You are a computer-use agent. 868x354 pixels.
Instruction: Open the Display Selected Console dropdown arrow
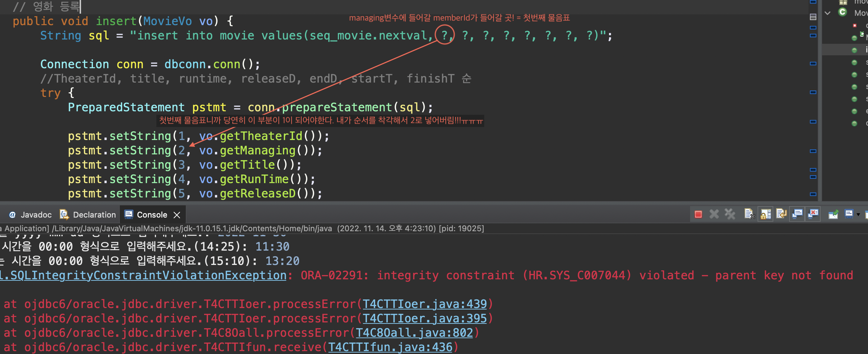tap(858, 215)
